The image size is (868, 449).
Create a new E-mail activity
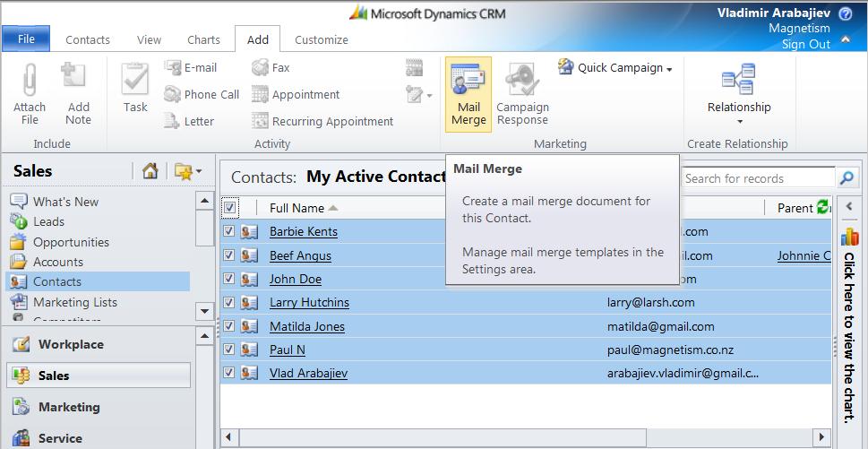[191, 67]
